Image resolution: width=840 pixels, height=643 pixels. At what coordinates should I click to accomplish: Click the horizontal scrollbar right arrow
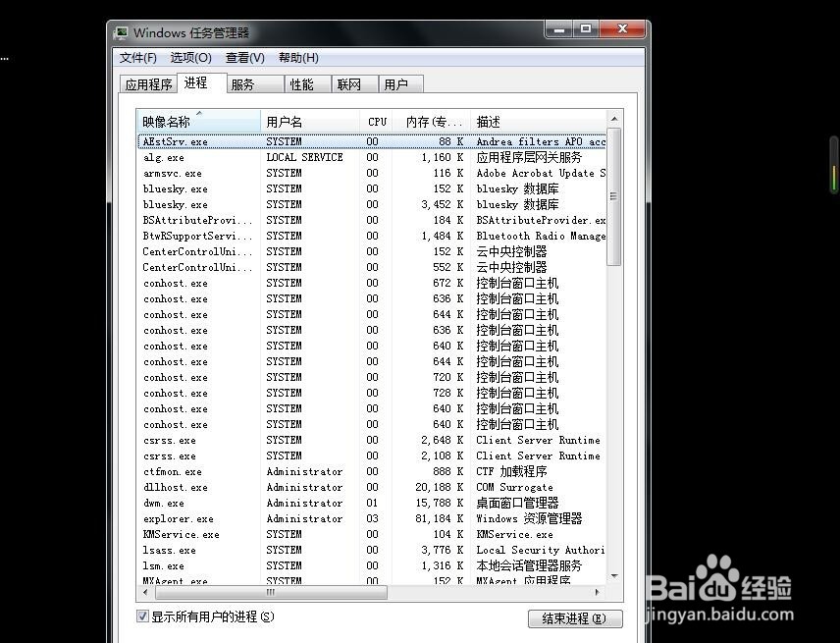click(598, 592)
